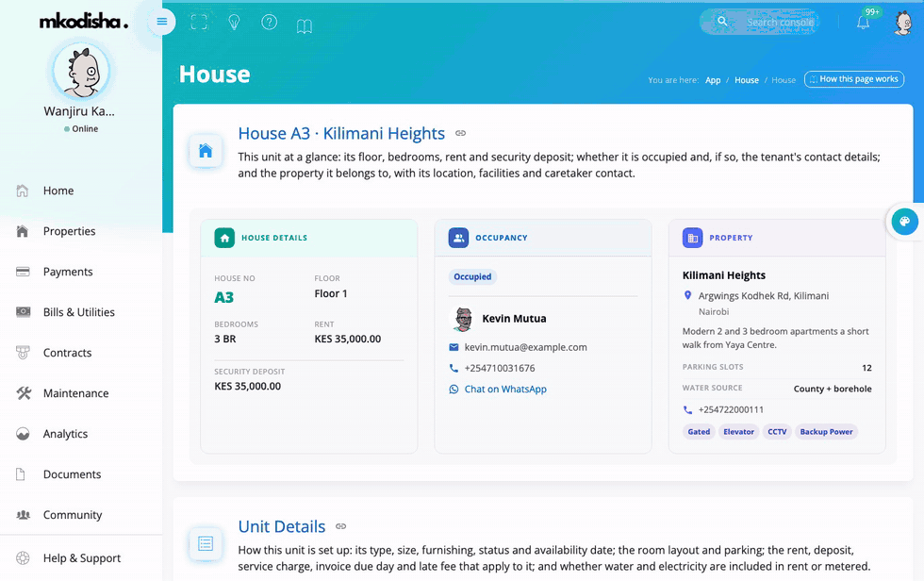Image resolution: width=924 pixels, height=581 pixels.
Task: Click the envelope icon by Kevin's email
Action: coord(454,347)
